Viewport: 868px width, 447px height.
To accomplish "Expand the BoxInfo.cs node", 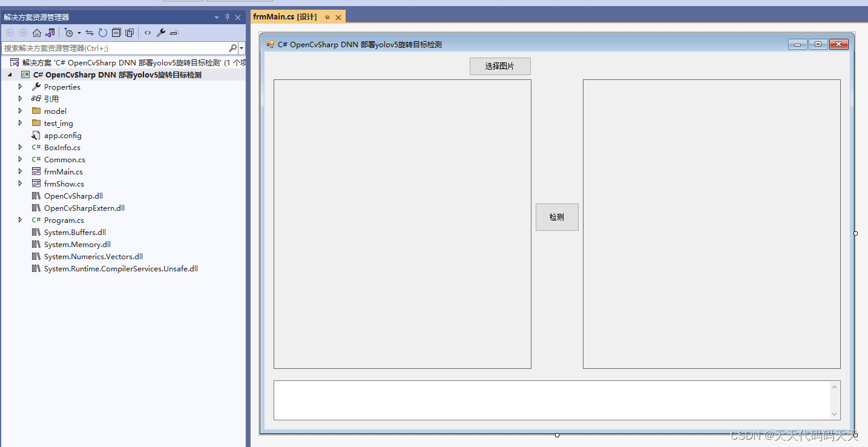I will (x=20, y=147).
